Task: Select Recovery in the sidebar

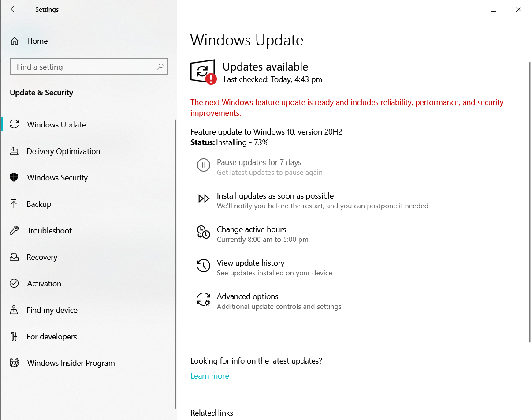Action: click(42, 257)
